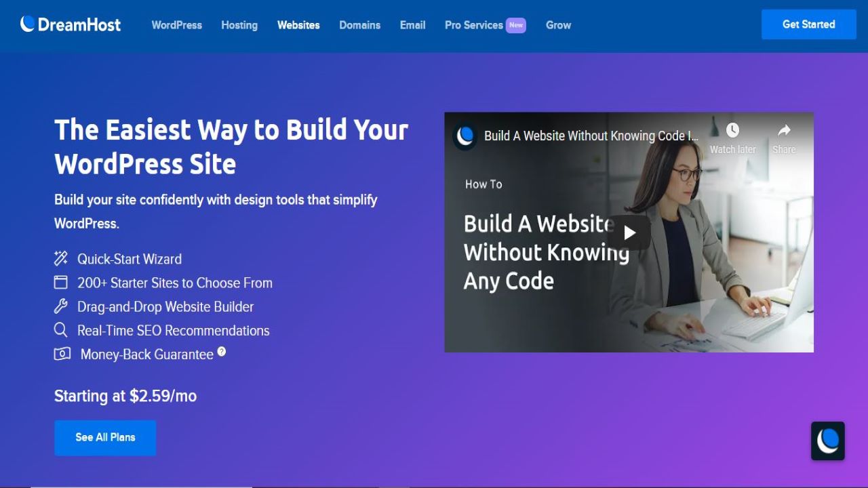Screen dimensions: 868x488
Task: Click the heading 'The Easiest Way to Build Your WordPress Site'
Action: tap(231, 146)
